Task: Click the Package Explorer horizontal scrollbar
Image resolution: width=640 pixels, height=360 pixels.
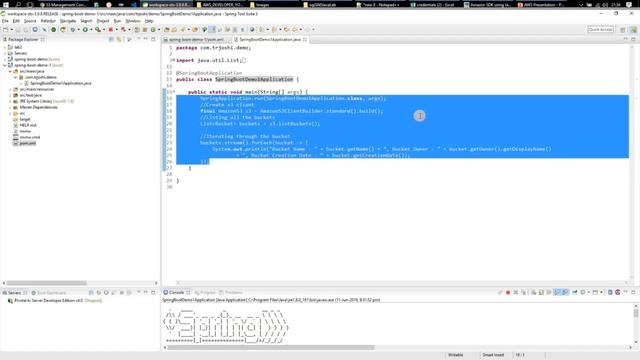Action: coord(47,283)
